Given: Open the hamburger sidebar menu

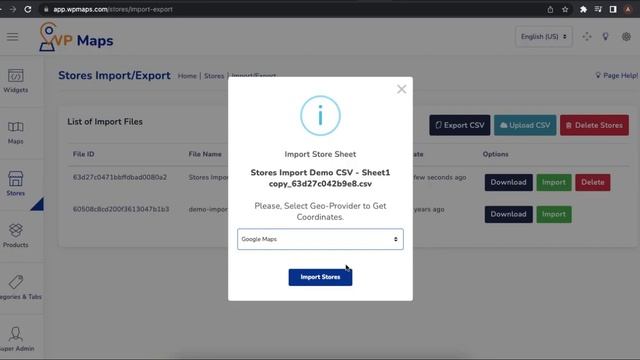Looking at the screenshot, I should 12,37.
